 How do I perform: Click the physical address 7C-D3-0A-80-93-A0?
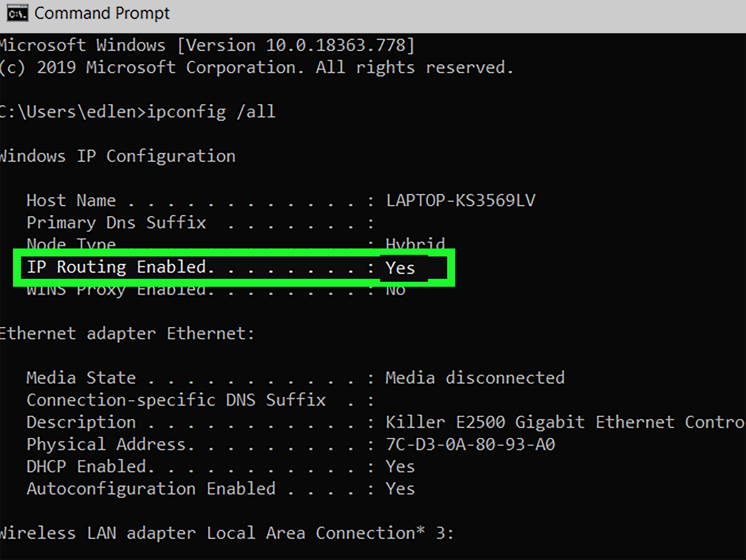(470, 444)
